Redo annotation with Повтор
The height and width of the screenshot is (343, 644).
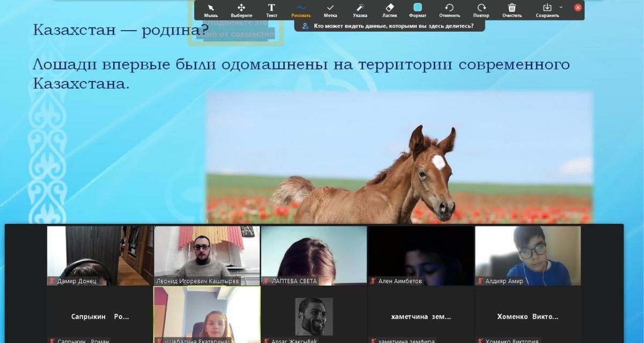tap(481, 9)
